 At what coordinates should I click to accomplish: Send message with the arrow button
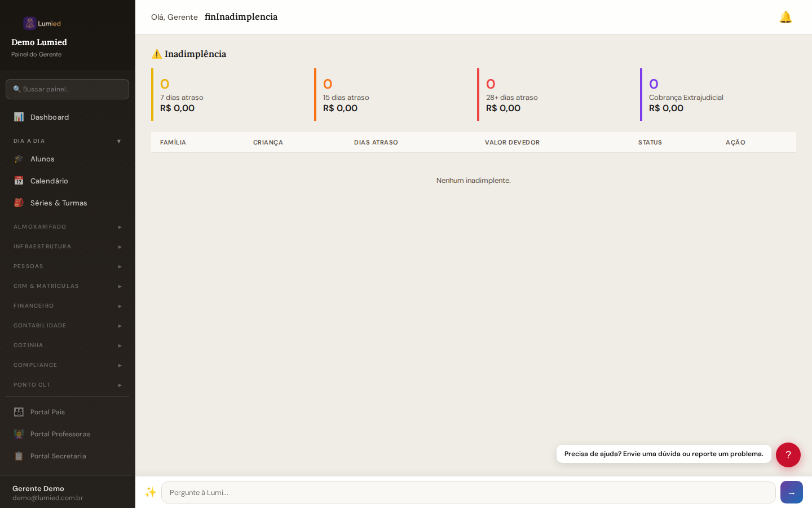click(x=791, y=492)
